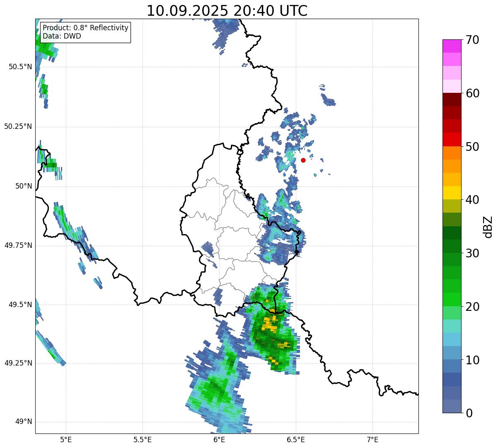
Task: Click the 5.5°E longitude label
Action: (143, 440)
